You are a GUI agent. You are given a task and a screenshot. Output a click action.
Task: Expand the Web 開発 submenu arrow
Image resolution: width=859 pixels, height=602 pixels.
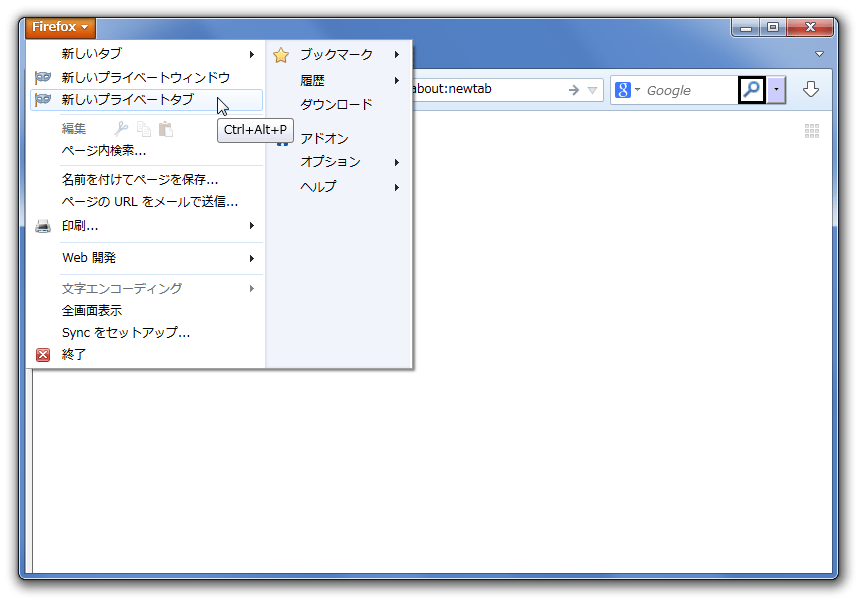pos(252,258)
